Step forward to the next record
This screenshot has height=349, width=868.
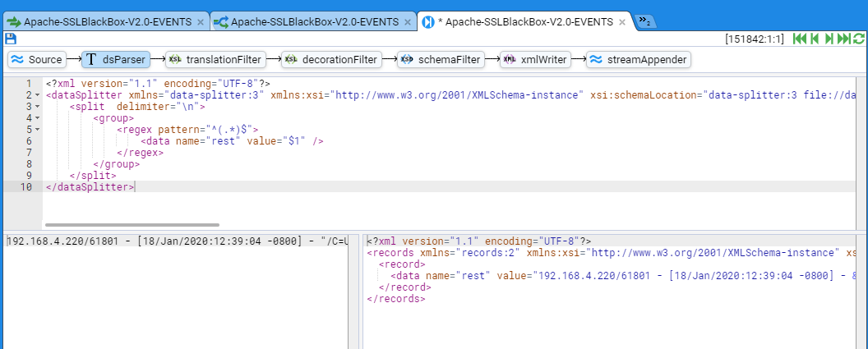[829, 39]
